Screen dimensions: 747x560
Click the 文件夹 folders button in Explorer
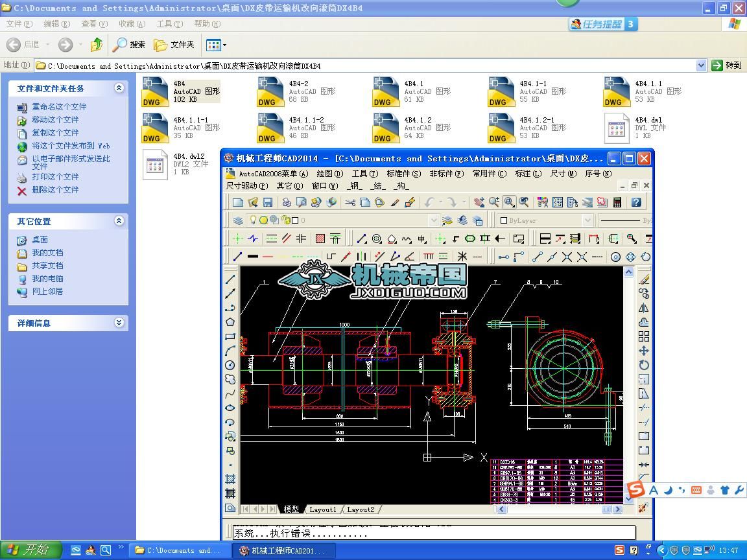pyautogui.click(x=174, y=45)
